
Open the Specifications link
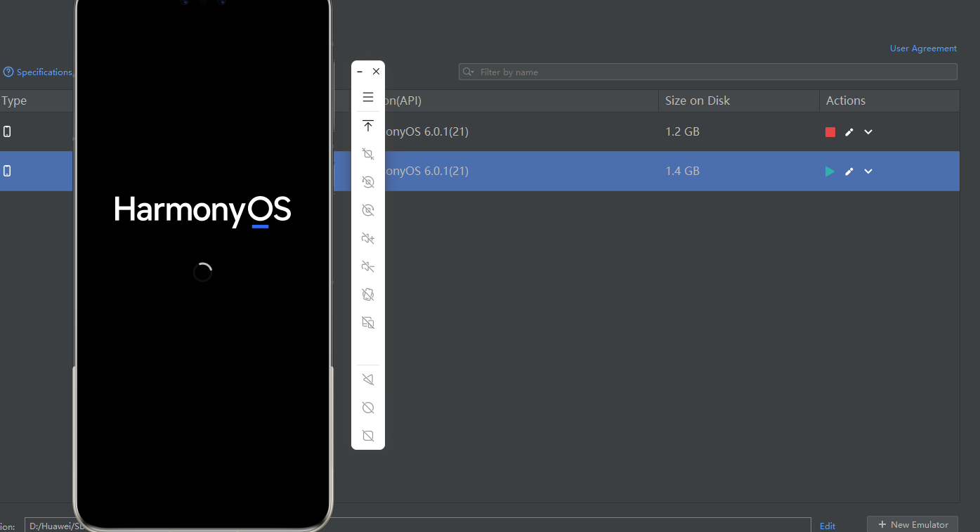(44, 72)
